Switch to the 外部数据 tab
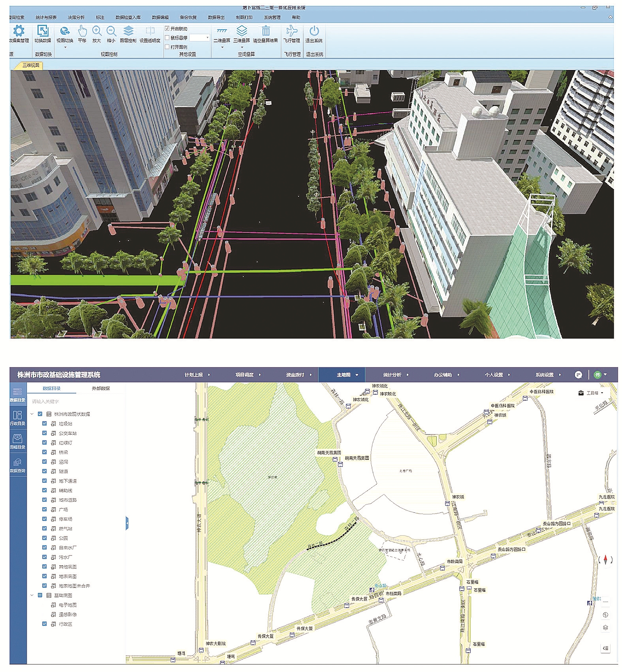622x672 pixels. 101,388
